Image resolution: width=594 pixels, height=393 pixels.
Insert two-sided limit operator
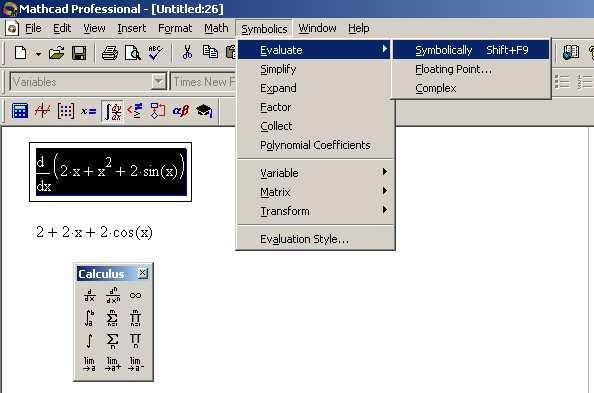(x=89, y=363)
